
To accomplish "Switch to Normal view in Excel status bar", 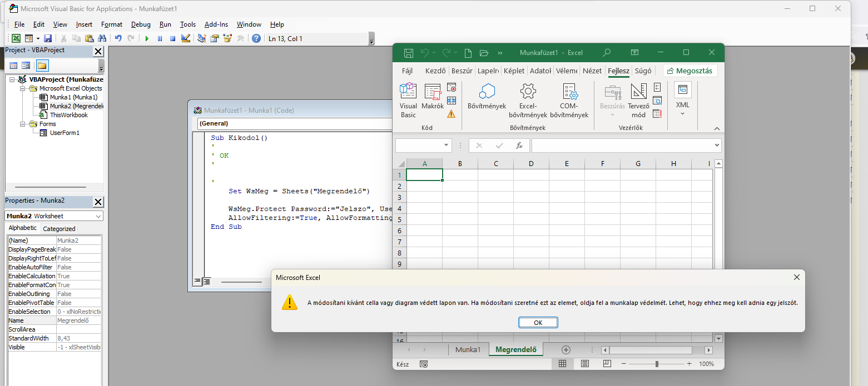I will point(562,364).
